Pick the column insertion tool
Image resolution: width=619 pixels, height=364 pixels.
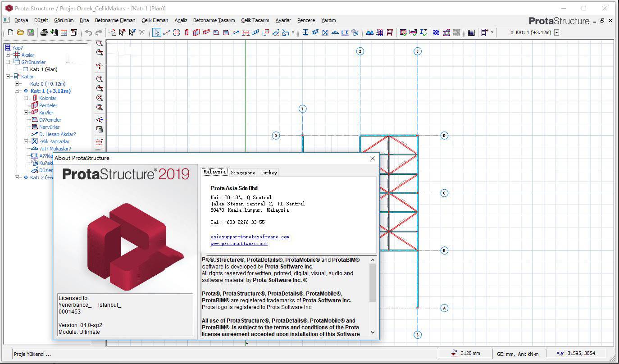click(x=187, y=32)
